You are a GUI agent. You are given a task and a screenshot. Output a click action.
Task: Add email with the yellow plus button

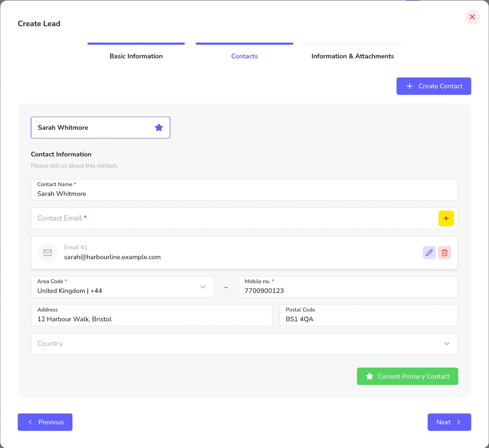click(x=446, y=218)
